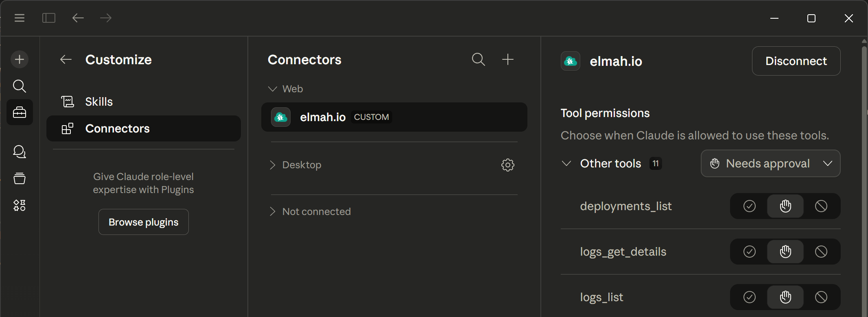
Task: Start a new chat with plus icon
Action: [x=20, y=59]
